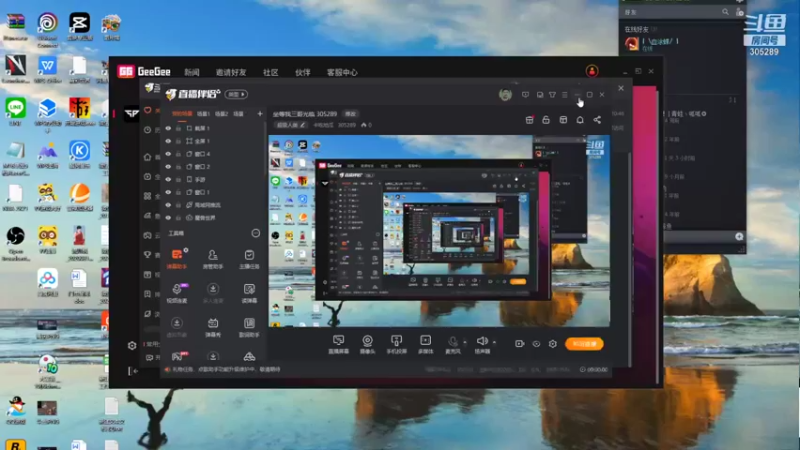
Task: Click the 修改 button beside the stream title
Action: click(x=351, y=114)
